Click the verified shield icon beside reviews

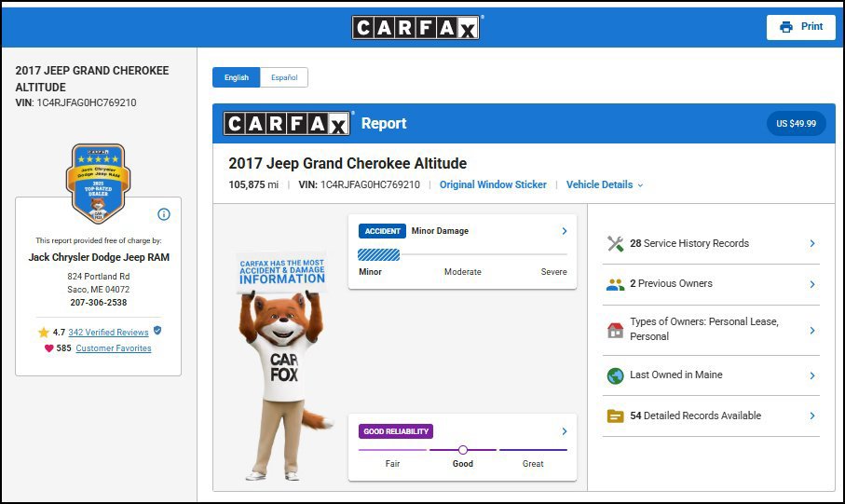157,331
